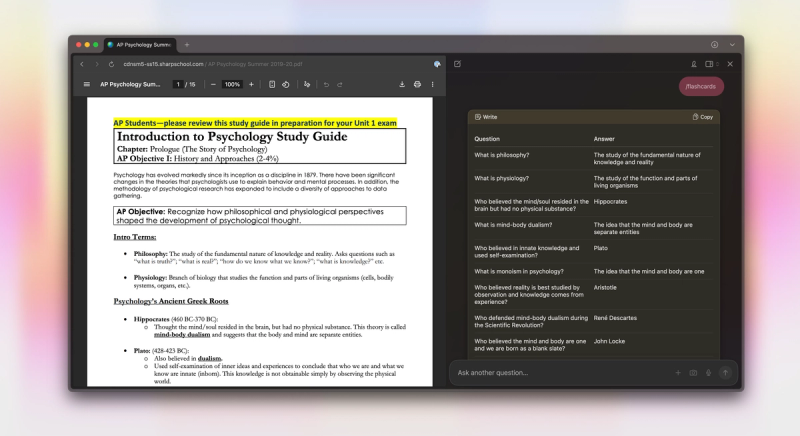Image resolution: width=800 pixels, height=436 pixels.
Task: Click the 'Physiology:' bullet term in PDF
Action: click(150, 278)
